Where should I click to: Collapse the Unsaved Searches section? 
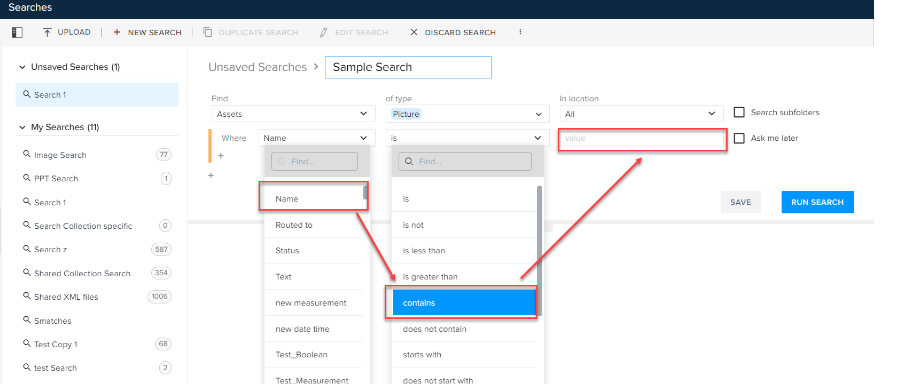click(22, 67)
